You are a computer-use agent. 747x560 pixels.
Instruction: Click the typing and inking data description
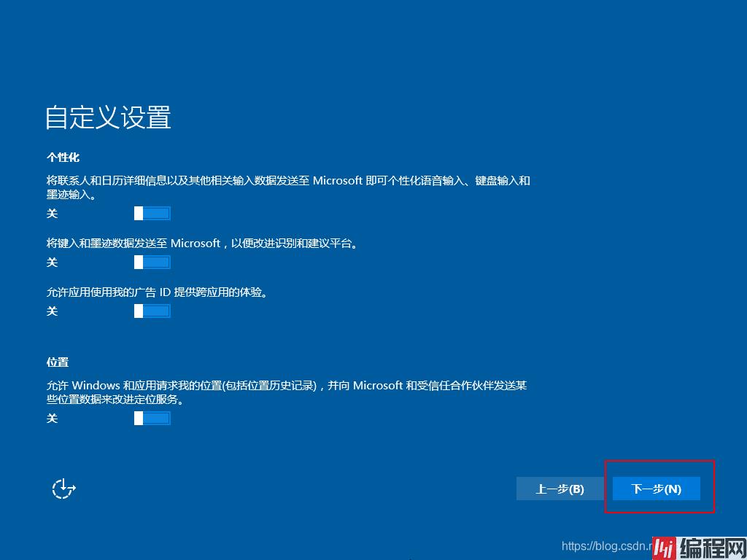(202, 243)
